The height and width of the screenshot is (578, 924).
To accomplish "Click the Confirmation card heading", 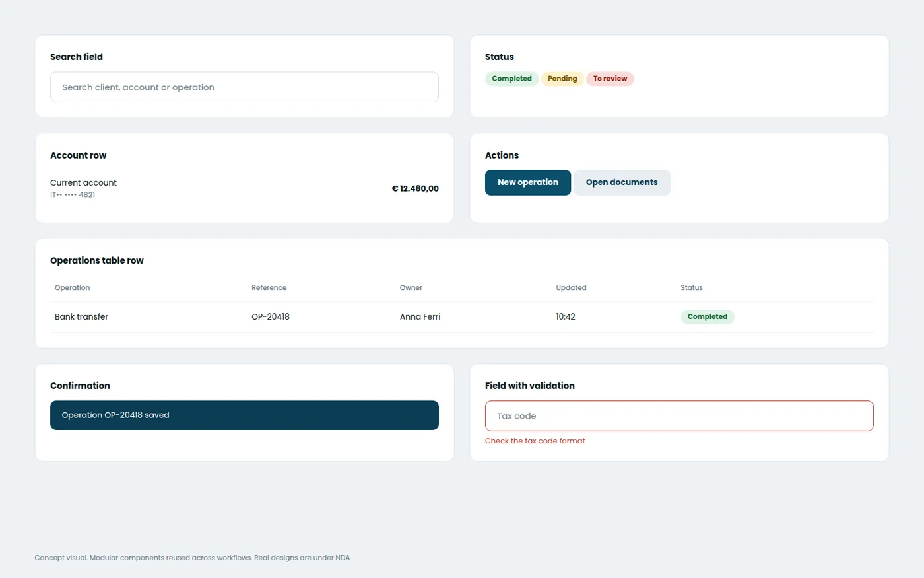I will click(80, 386).
